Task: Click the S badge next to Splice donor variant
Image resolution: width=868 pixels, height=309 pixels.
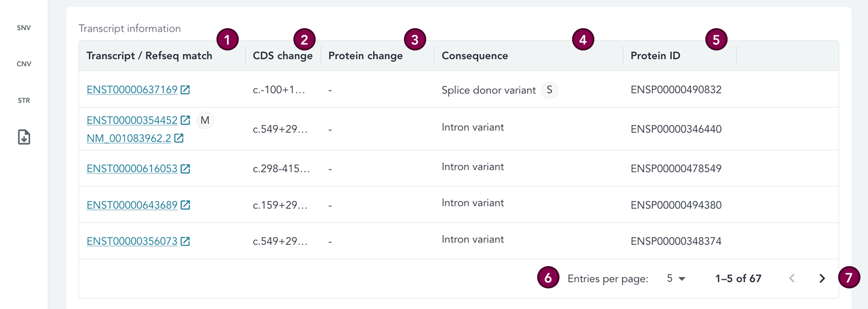Action: (x=549, y=90)
